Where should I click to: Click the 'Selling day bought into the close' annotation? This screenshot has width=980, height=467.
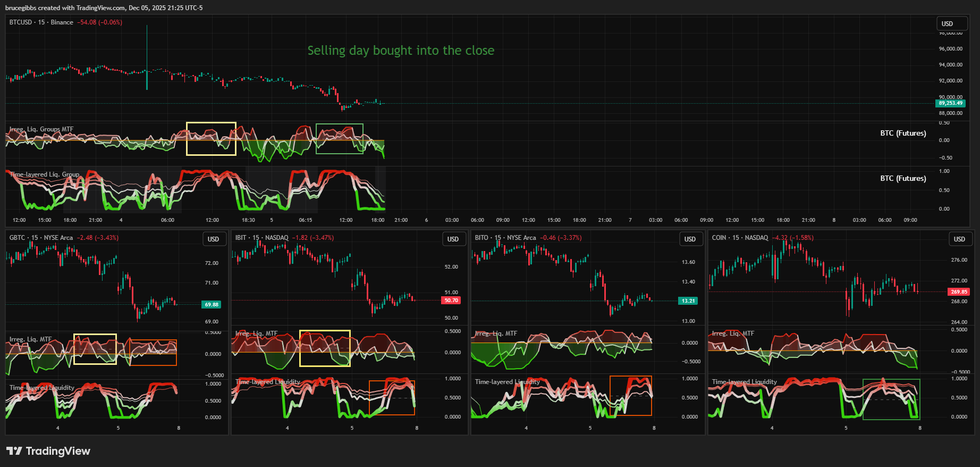coord(401,51)
